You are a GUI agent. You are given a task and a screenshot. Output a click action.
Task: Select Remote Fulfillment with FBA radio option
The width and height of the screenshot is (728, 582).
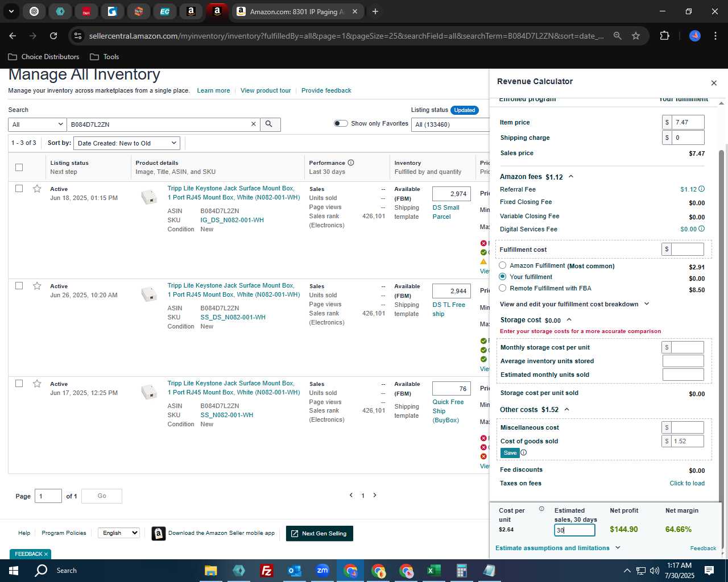[503, 288]
